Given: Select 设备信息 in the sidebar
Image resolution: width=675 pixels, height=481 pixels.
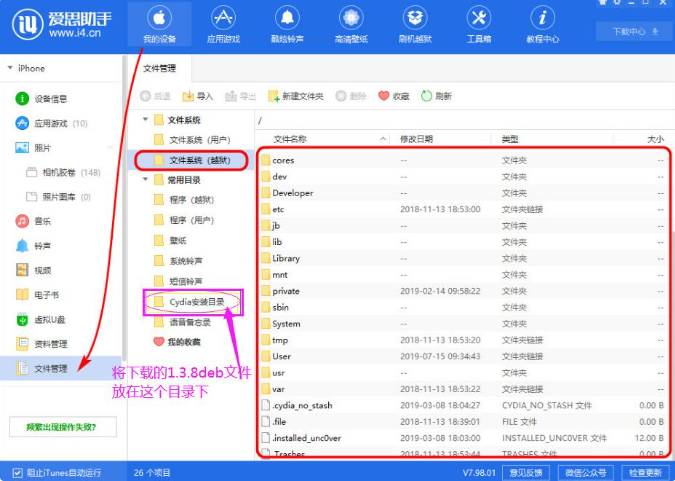Looking at the screenshot, I should [62, 99].
